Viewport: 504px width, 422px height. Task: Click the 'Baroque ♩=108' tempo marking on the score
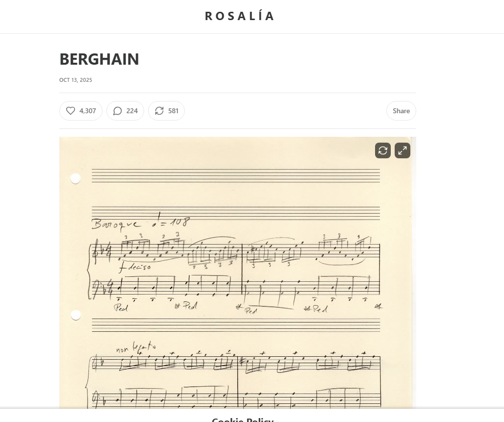click(x=141, y=223)
